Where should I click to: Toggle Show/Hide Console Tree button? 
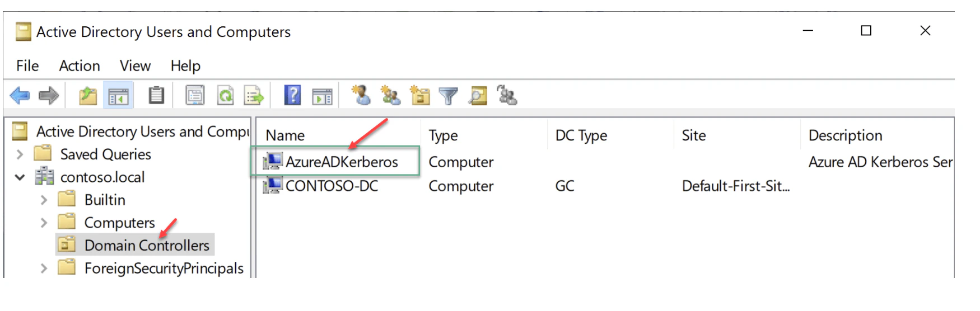[x=118, y=96]
